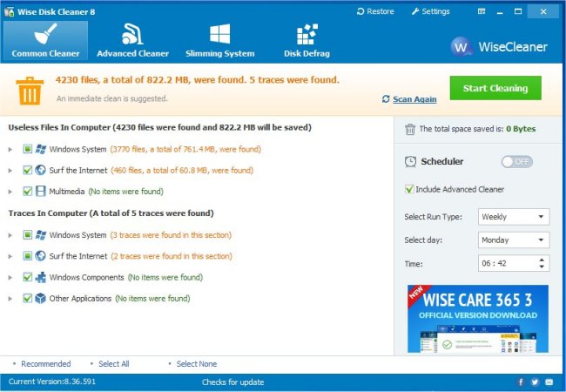Click the Traces In Computer heading
This screenshot has width=566, height=392.
(x=111, y=213)
